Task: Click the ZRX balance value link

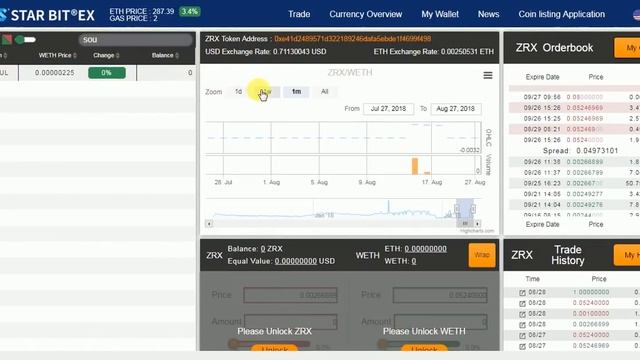Action: point(263,249)
